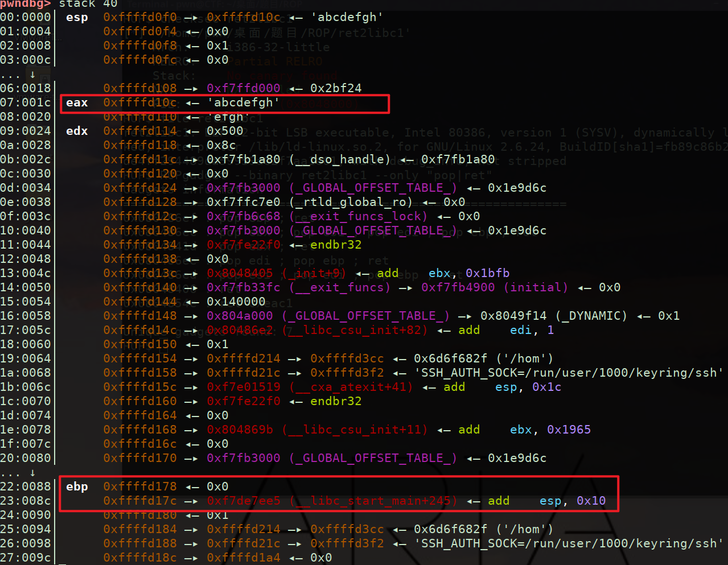Click the endbr32 text on row 11:0044

coord(336,245)
